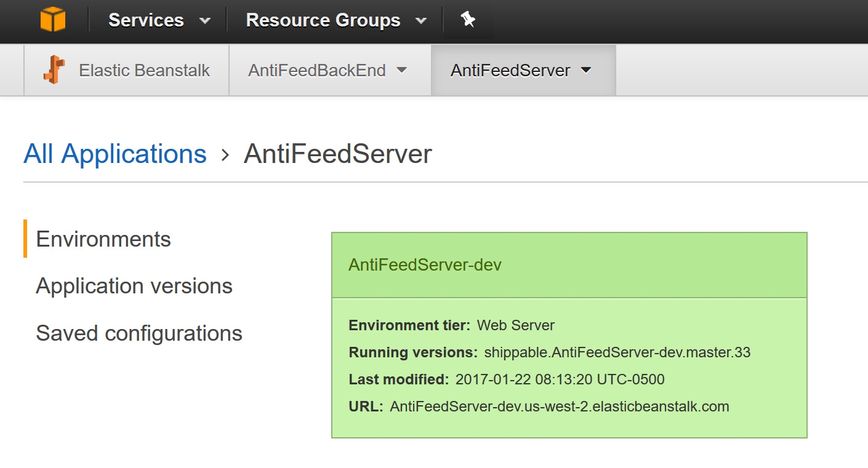Expand the Resource Groups dropdown
This screenshot has height=468, width=868.
tap(336, 20)
